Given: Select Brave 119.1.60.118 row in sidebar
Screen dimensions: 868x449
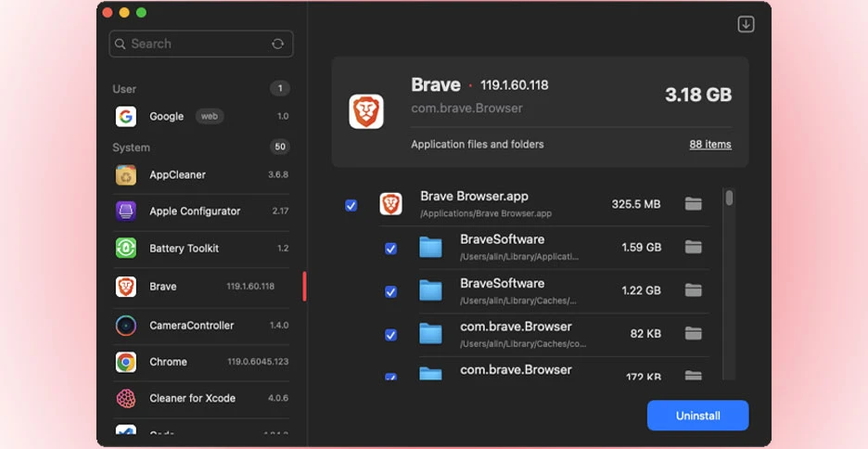Looking at the screenshot, I should (201, 287).
